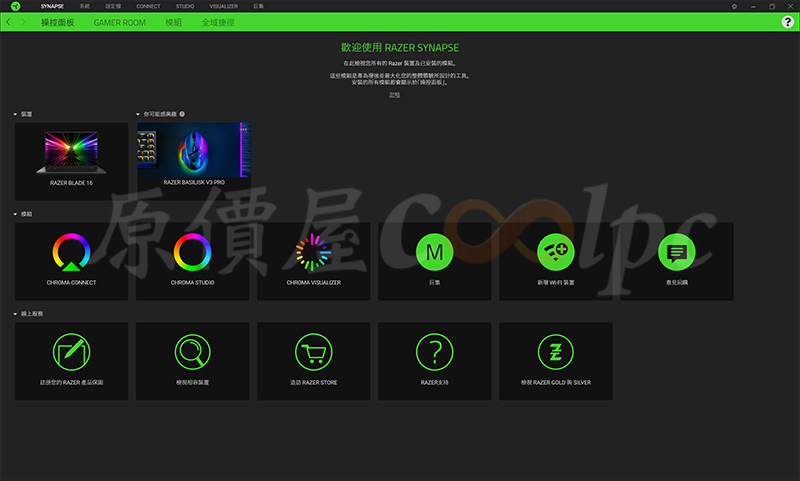Viewport: 800px width, 481px height.
Task: Open the STUDIO top menu item
Action: pos(185,7)
